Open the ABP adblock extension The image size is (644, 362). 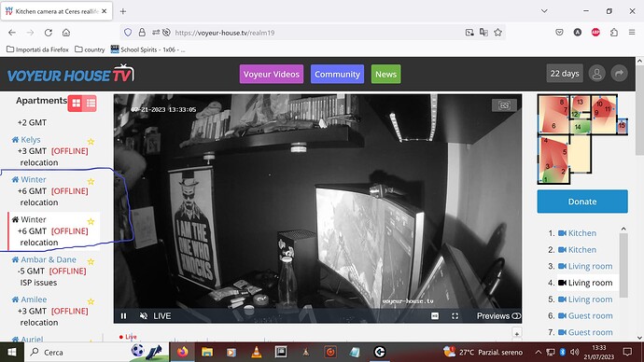pos(595,33)
